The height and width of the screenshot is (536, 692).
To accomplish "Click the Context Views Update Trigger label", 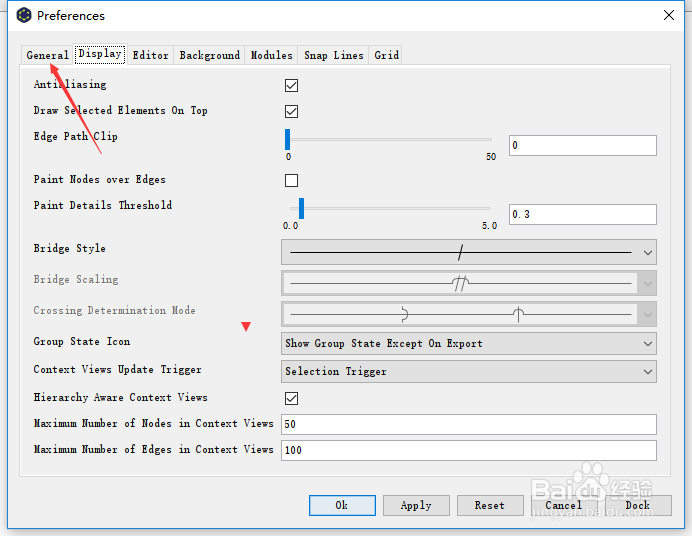I will coord(117,369).
